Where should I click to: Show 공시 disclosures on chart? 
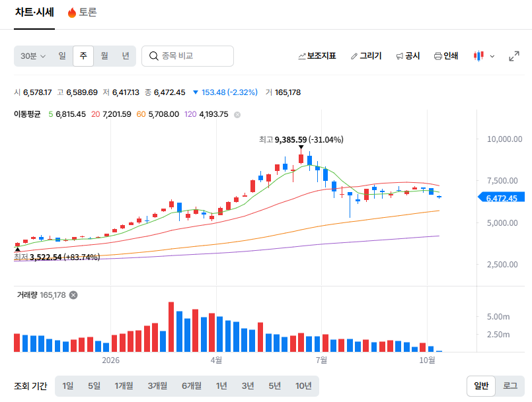pyautogui.click(x=408, y=56)
